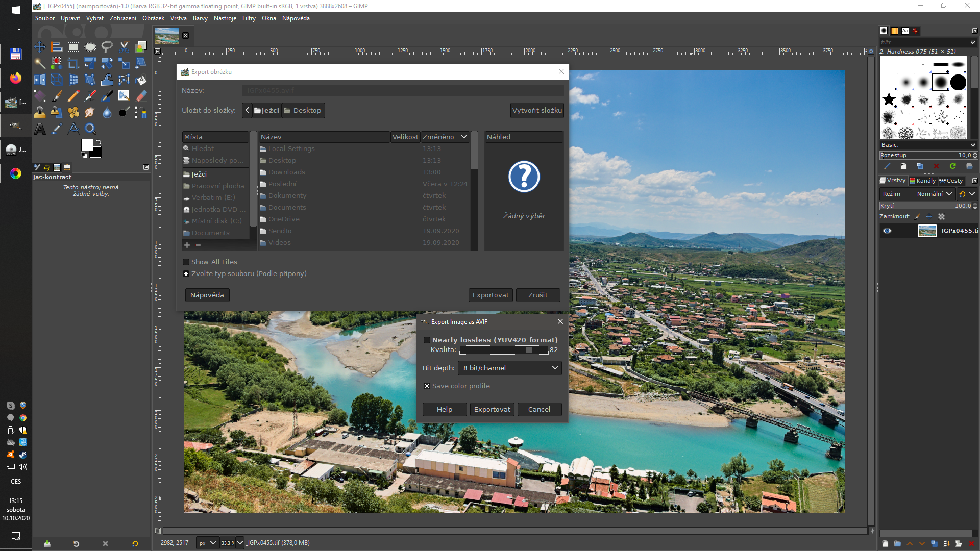
Task: Toggle the Změněno column sort arrow
Action: point(464,137)
